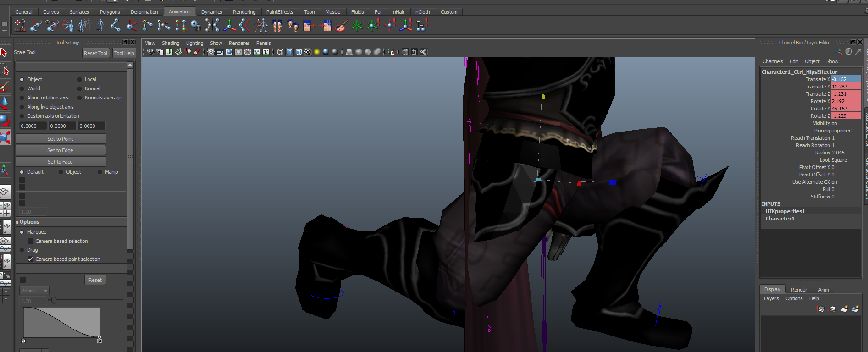The image size is (868, 352).
Task: Toggle manipulator icon in Channel Box header
Action: (840, 52)
